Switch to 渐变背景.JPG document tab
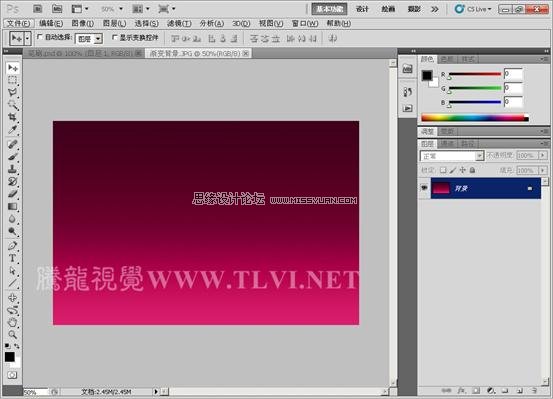Image resolution: width=553 pixels, height=399 pixels. [x=199, y=53]
